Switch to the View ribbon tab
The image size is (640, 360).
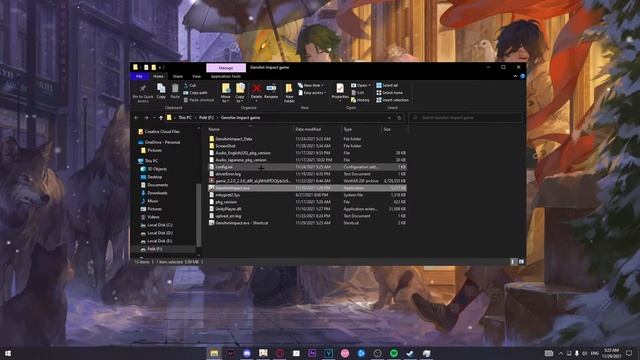coord(196,76)
